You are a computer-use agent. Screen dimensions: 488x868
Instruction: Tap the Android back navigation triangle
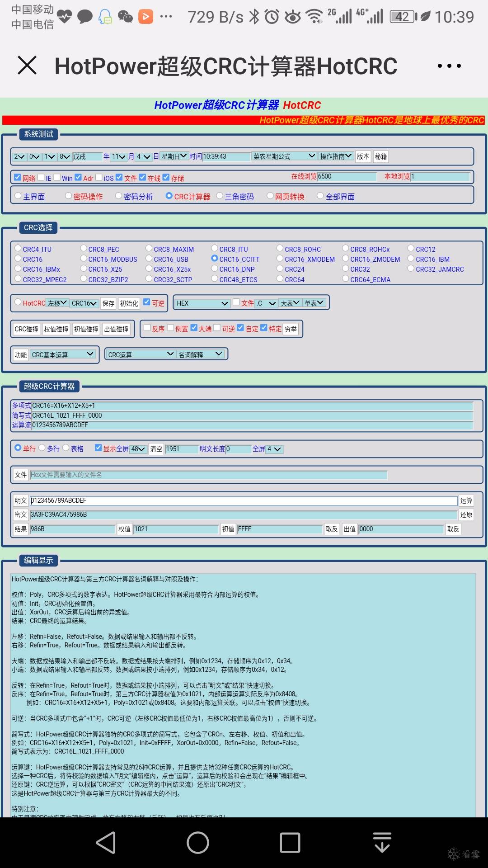107,843
